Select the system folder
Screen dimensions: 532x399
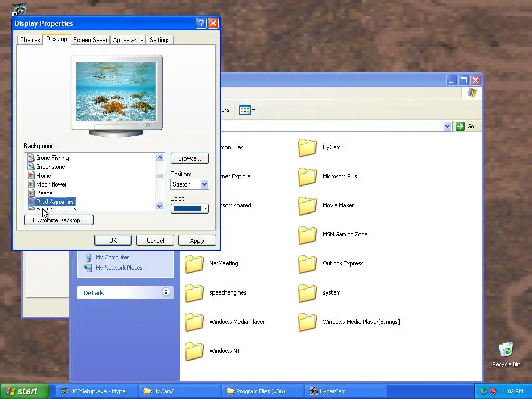coord(319,293)
